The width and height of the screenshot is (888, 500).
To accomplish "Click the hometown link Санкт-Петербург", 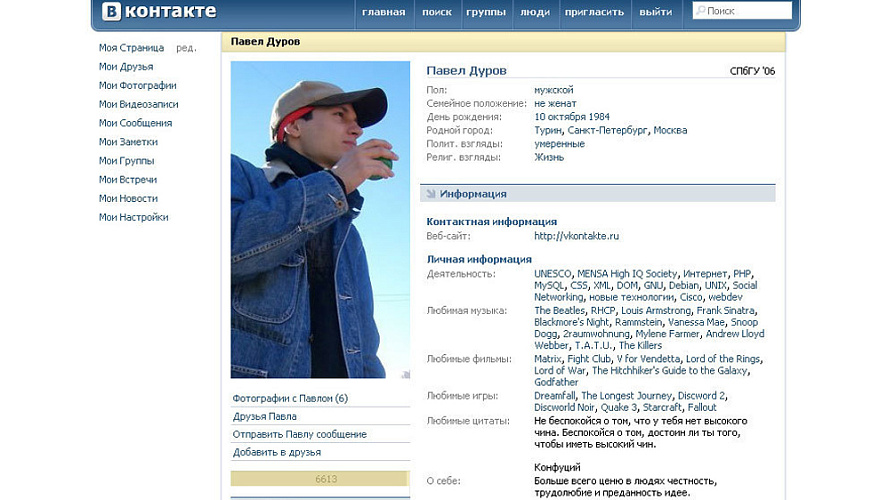I will (607, 130).
